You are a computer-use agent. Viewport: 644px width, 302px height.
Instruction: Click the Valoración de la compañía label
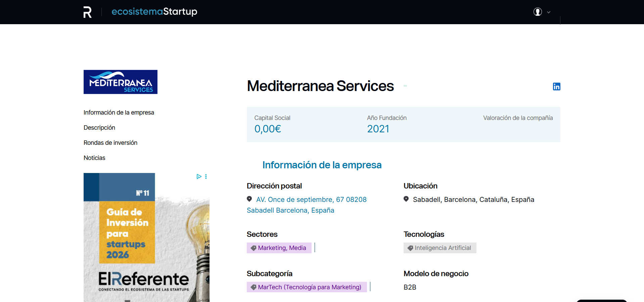(x=518, y=118)
